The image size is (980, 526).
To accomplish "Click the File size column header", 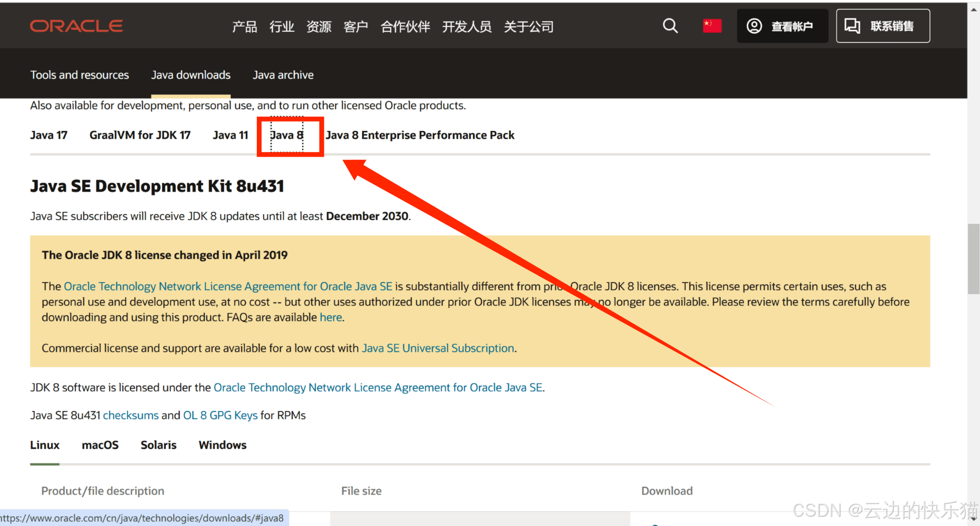I will [x=361, y=491].
